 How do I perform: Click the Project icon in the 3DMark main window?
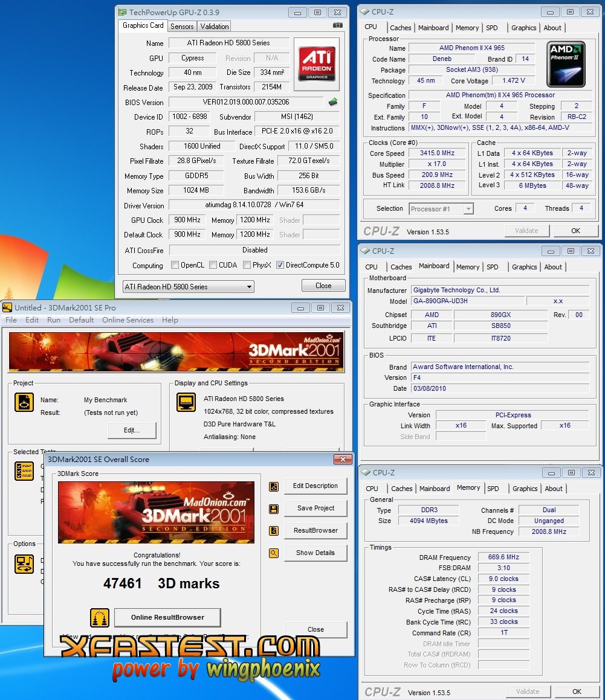click(24, 402)
